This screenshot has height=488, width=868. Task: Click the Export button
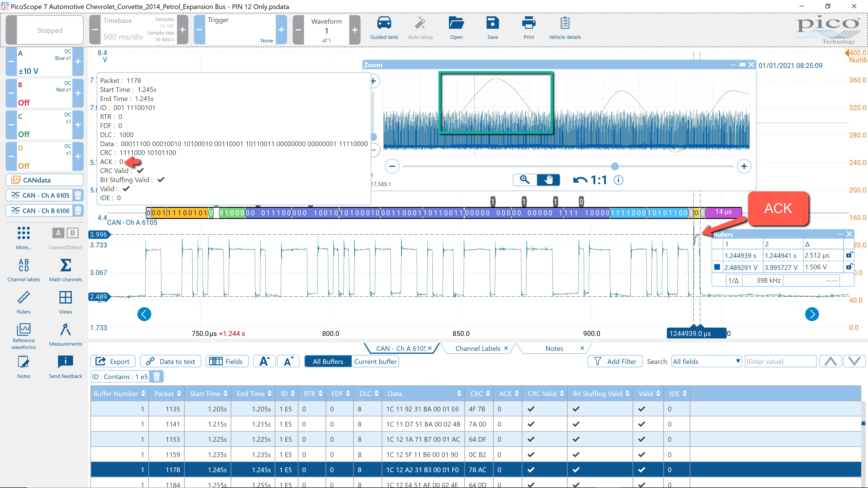tap(113, 361)
